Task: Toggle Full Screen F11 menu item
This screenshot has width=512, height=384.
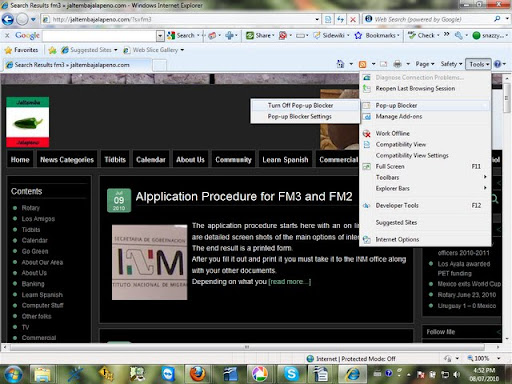Action: pos(425,166)
